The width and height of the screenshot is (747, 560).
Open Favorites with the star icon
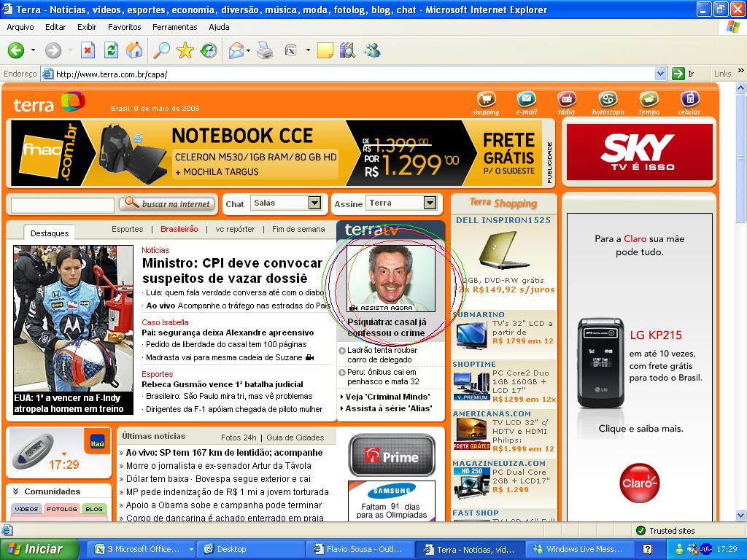pyautogui.click(x=185, y=50)
